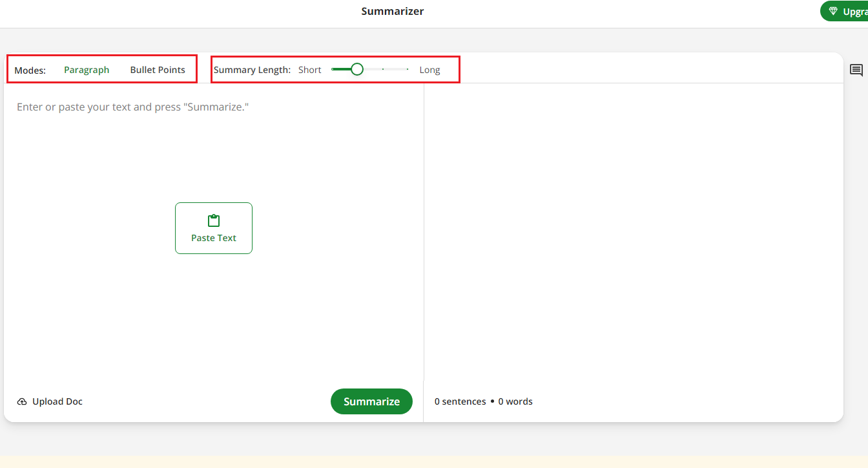This screenshot has width=868, height=468.
Task: Click the Summary Length slider handle
Action: 357,69
